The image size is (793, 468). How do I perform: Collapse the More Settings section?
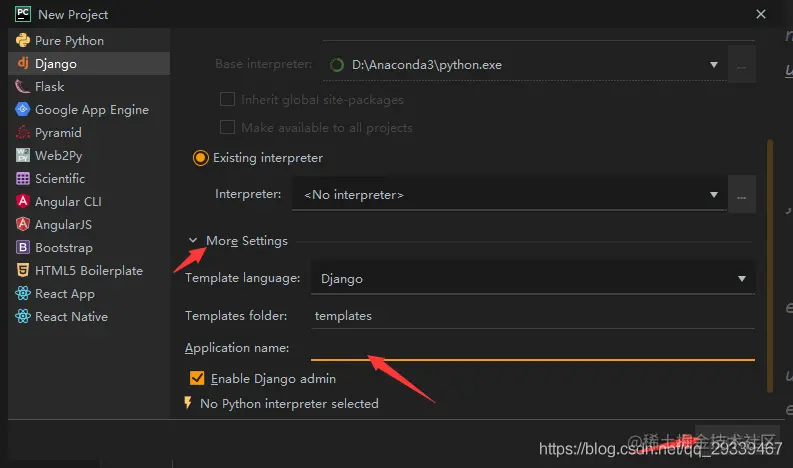click(193, 240)
